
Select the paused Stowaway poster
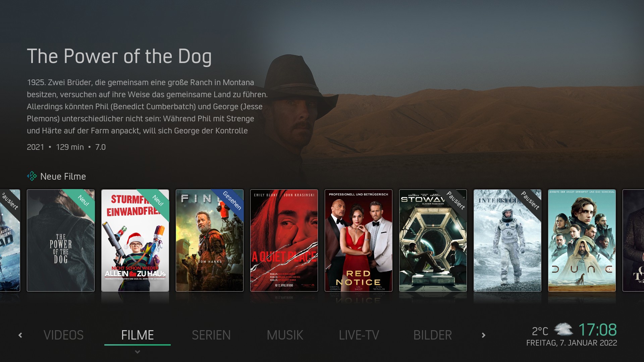(x=433, y=240)
